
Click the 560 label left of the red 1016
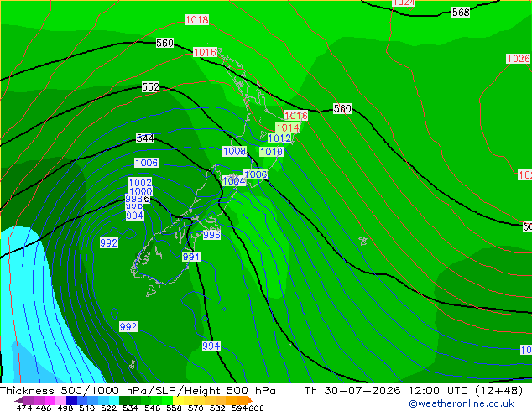coord(165,43)
